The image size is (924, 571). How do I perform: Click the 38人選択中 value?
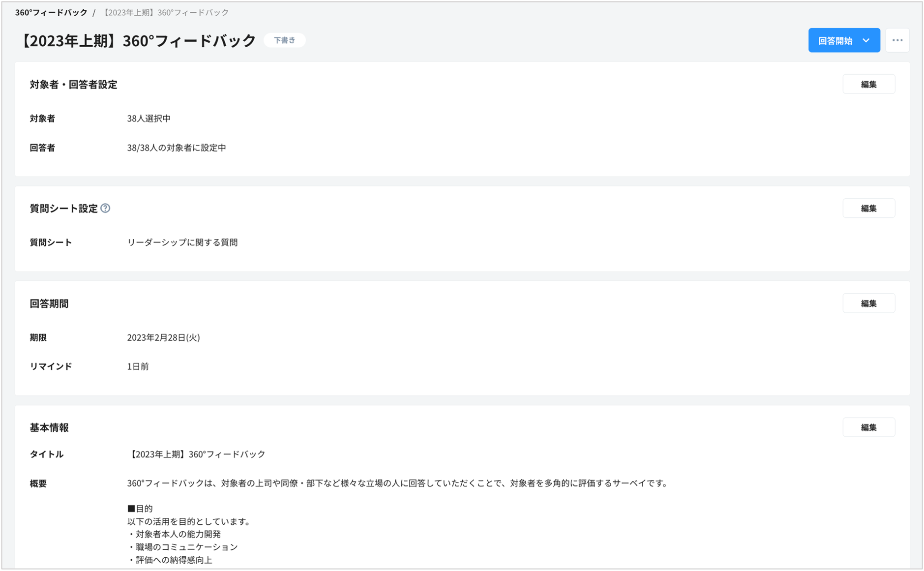click(x=149, y=119)
